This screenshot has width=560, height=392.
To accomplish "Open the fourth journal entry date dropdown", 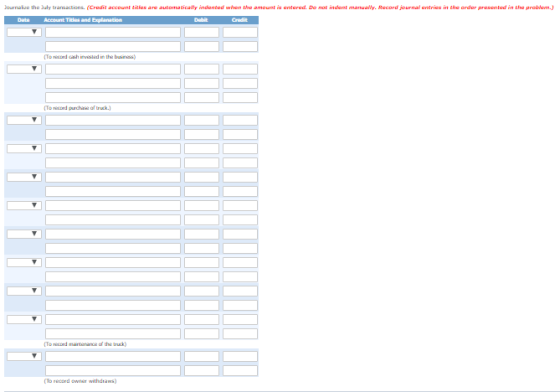I will click(x=24, y=149).
